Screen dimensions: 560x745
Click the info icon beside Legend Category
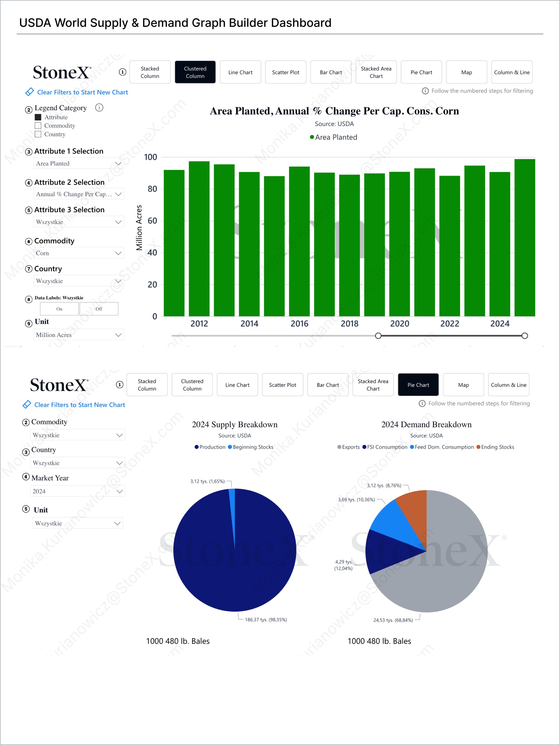pos(99,108)
